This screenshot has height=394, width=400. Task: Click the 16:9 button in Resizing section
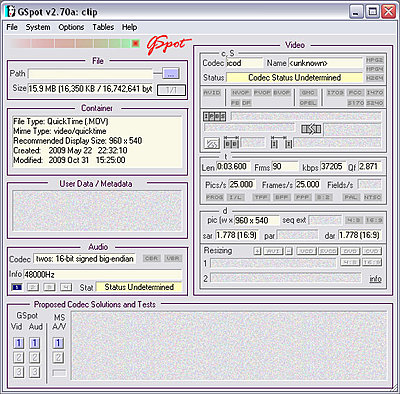(x=372, y=262)
